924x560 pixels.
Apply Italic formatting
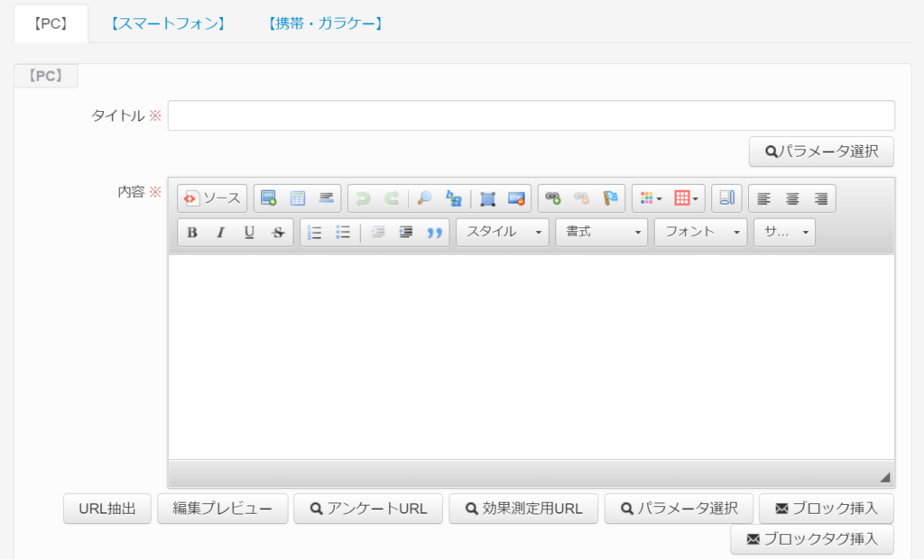(x=220, y=233)
